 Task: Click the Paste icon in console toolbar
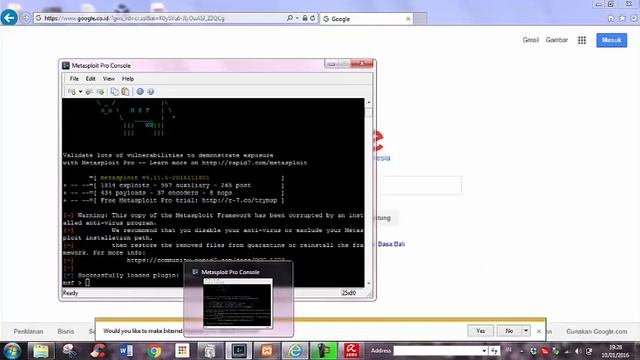[125, 92]
